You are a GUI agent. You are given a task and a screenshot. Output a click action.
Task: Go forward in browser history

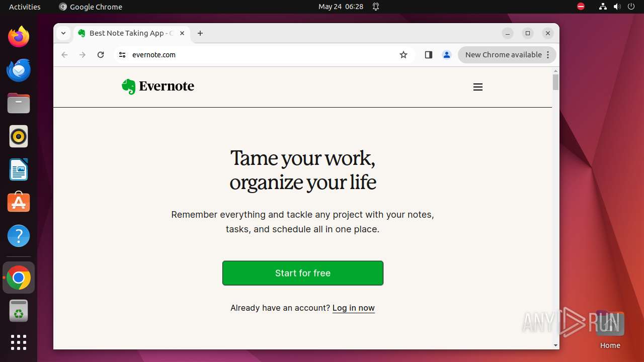(83, 55)
